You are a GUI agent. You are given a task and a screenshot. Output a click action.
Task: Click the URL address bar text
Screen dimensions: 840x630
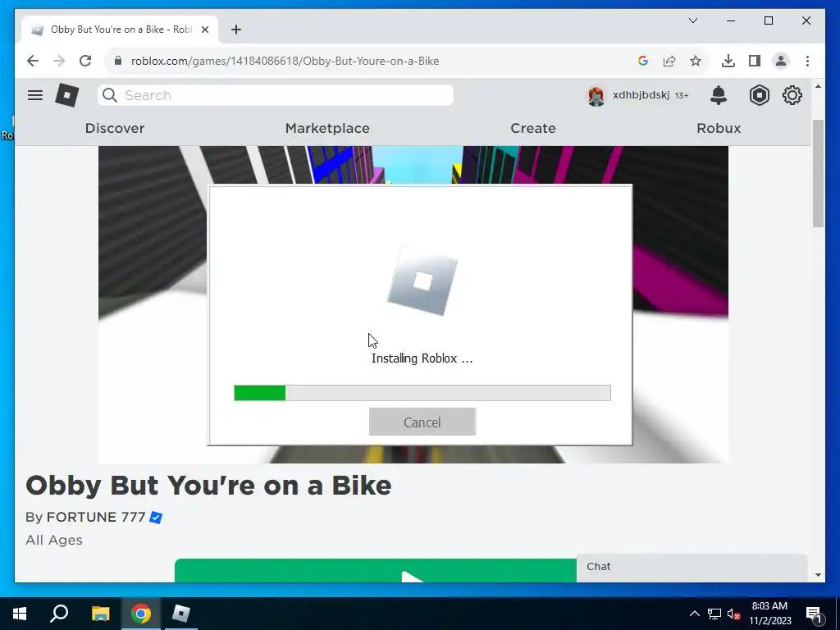pos(285,61)
